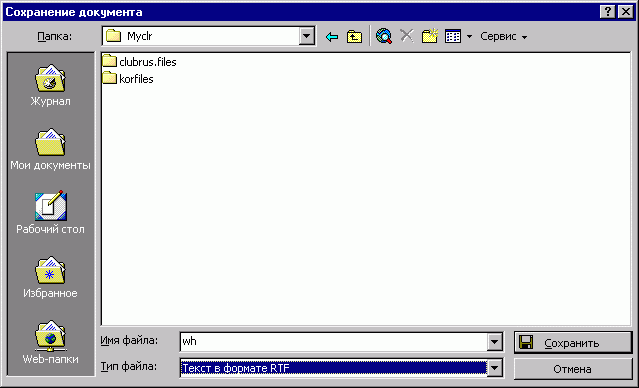Click the Myclr folder combo box

[209, 36]
